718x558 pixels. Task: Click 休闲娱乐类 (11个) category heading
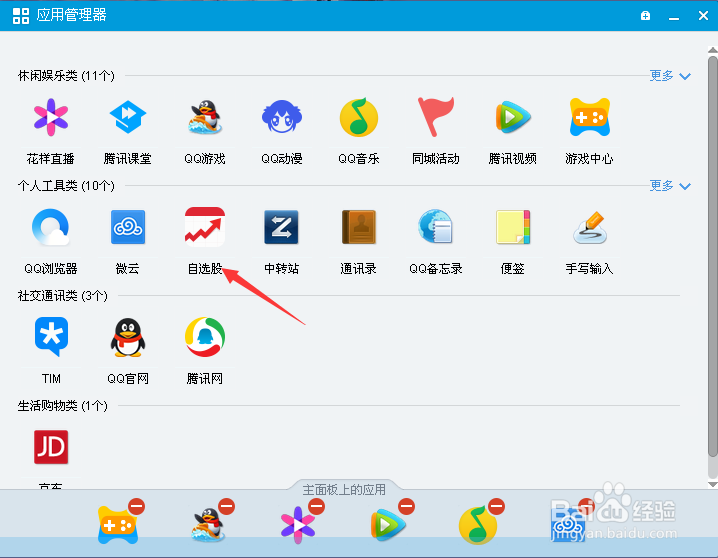pos(66,76)
